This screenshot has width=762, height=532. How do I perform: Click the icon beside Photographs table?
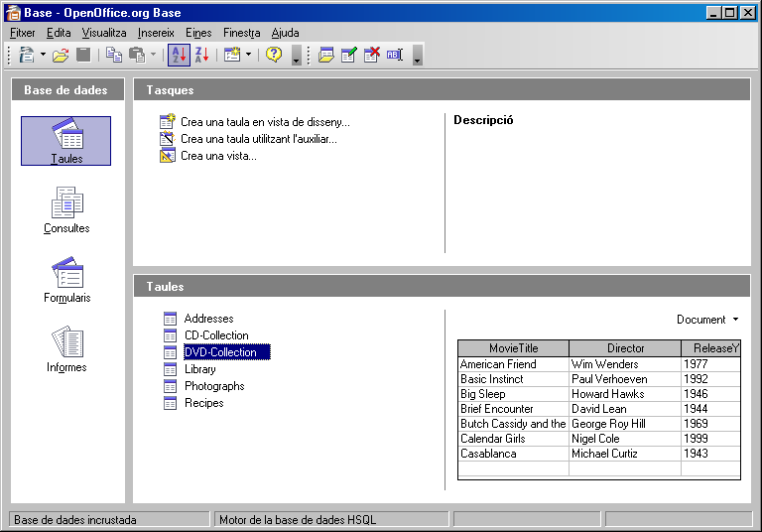170,387
